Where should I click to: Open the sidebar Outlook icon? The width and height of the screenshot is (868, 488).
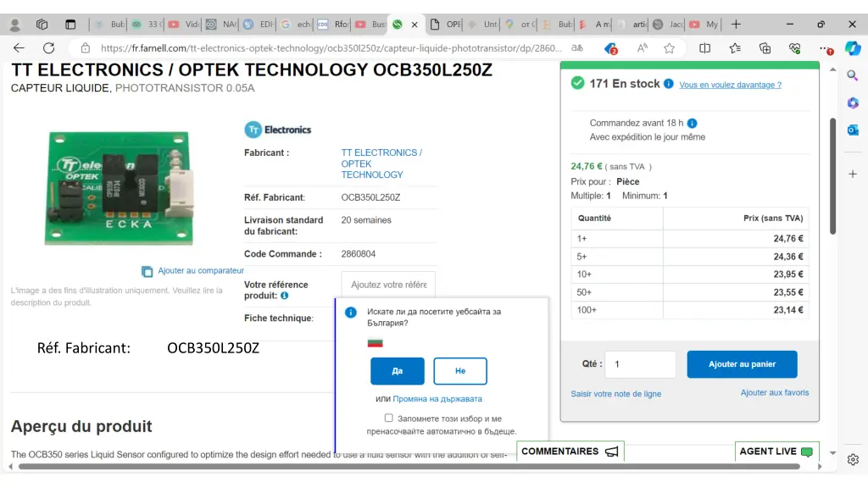pos(853,130)
